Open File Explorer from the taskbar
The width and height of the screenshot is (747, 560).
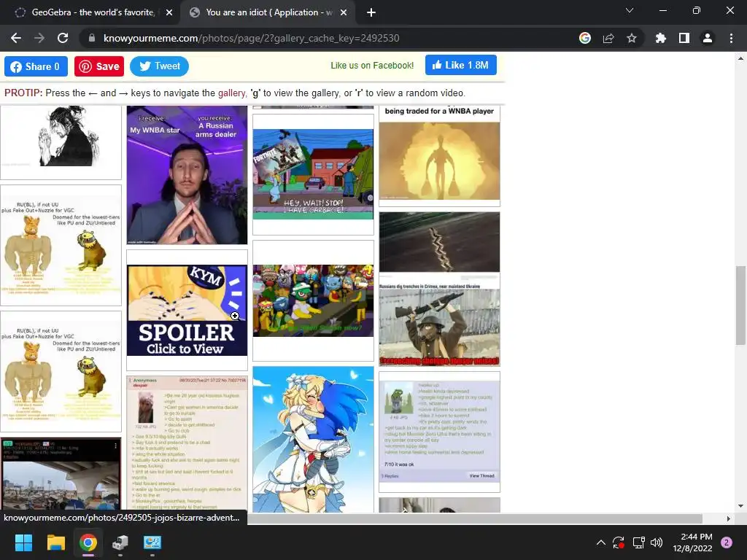pyautogui.click(x=55, y=542)
